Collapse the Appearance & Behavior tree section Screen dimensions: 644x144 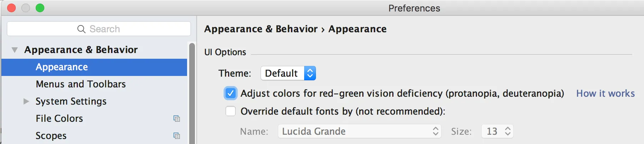click(15, 50)
